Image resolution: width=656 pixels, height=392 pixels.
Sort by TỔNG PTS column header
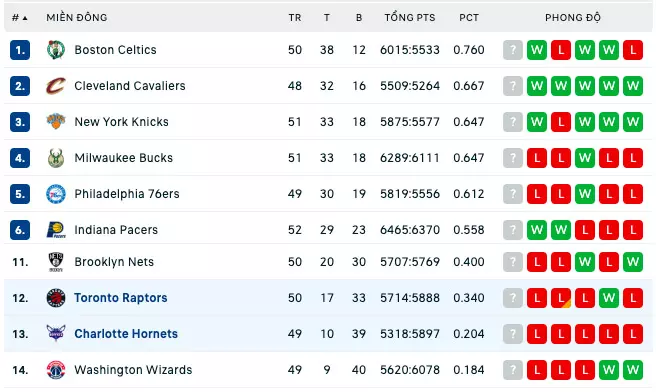click(410, 18)
